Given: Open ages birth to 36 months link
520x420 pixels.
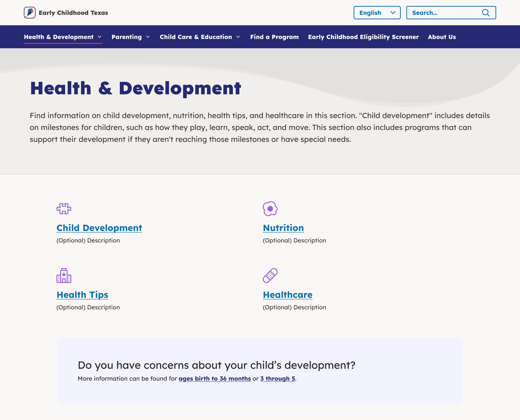Looking at the screenshot, I should click(215, 379).
